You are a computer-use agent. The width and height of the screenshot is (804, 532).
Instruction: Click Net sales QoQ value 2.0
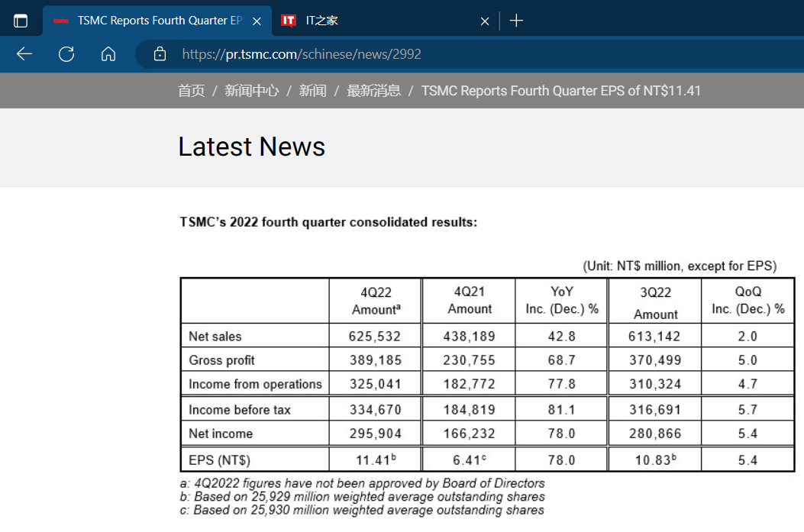tap(747, 336)
